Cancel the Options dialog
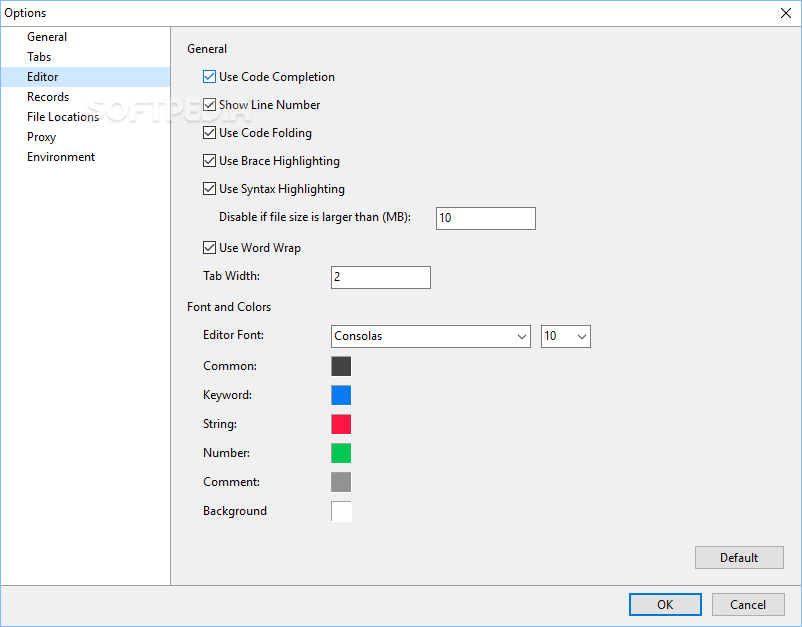Viewport: 802px width, 627px height. coord(748,604)
